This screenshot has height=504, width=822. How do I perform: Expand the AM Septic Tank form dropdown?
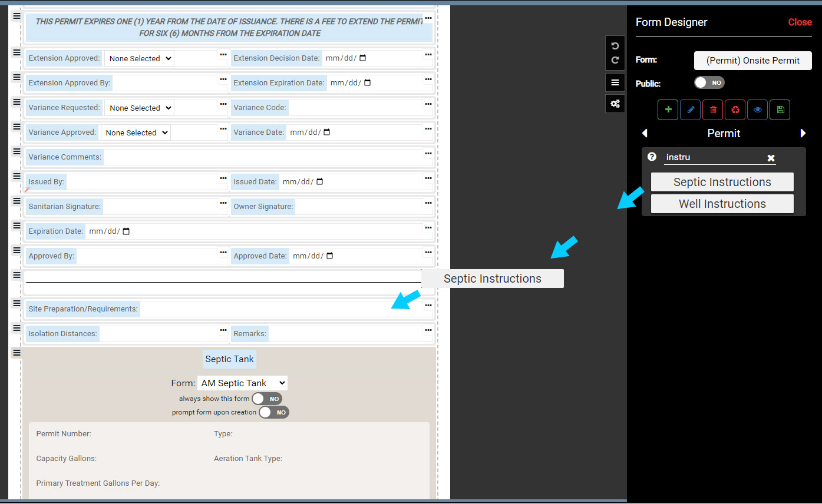pos(242,383)
